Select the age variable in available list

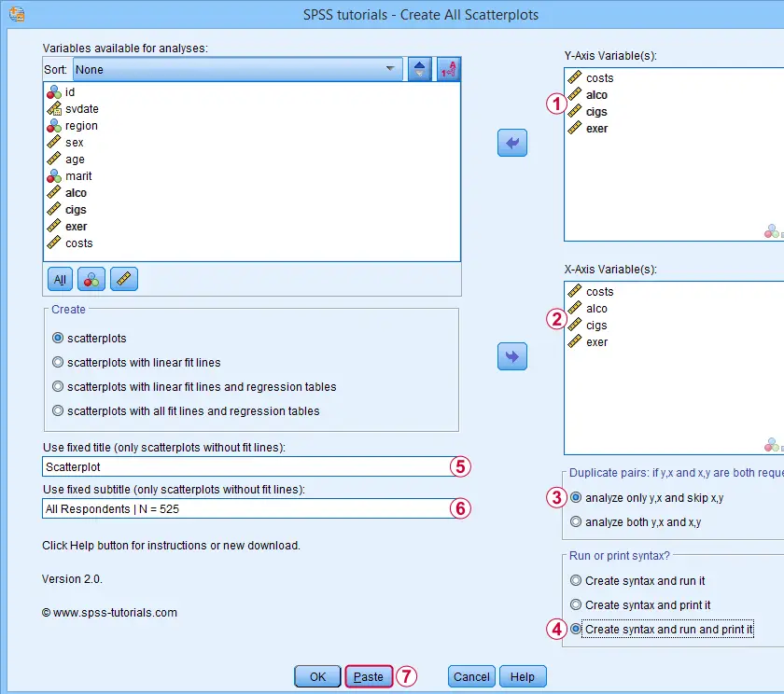coord(75,160)
